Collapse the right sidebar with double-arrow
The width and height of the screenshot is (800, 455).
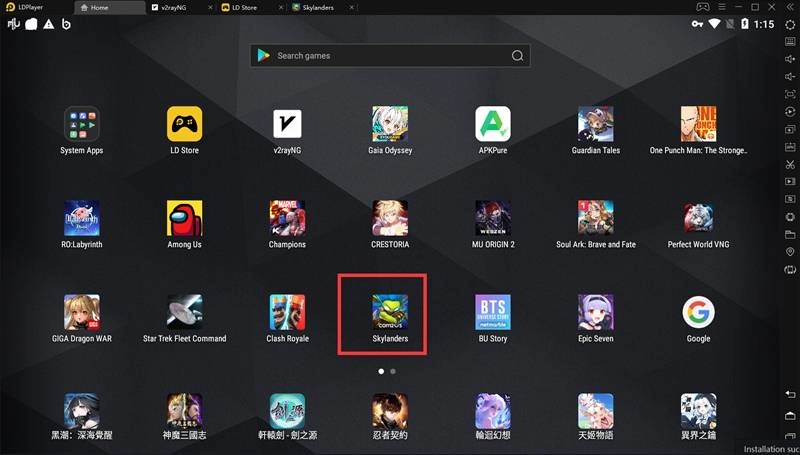pyautogui.click(x=790, y=7)
